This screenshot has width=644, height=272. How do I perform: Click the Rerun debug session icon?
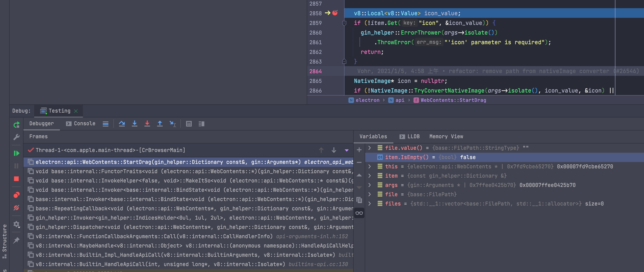[x=17, y=124]
